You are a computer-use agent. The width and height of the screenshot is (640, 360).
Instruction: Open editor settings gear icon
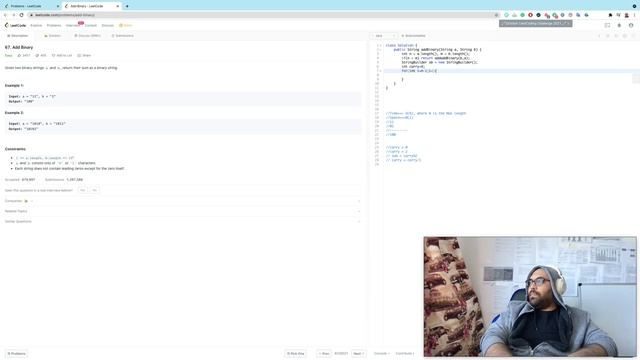click(625, 36)
